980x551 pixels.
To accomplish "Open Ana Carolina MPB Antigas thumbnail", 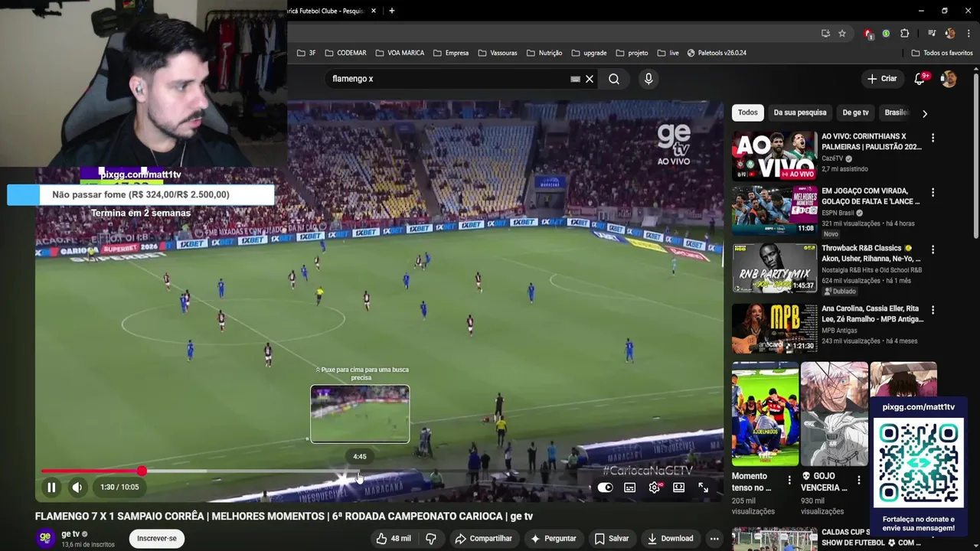I will (774, 328).
